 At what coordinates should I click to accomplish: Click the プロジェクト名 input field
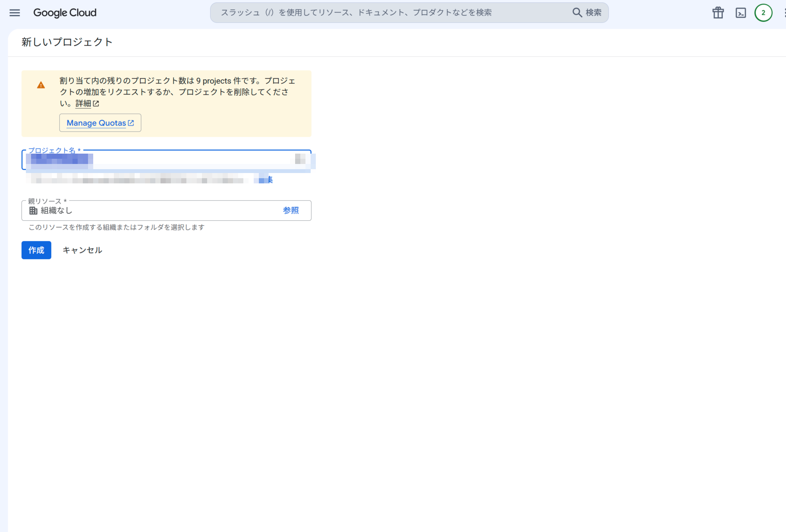166,159
